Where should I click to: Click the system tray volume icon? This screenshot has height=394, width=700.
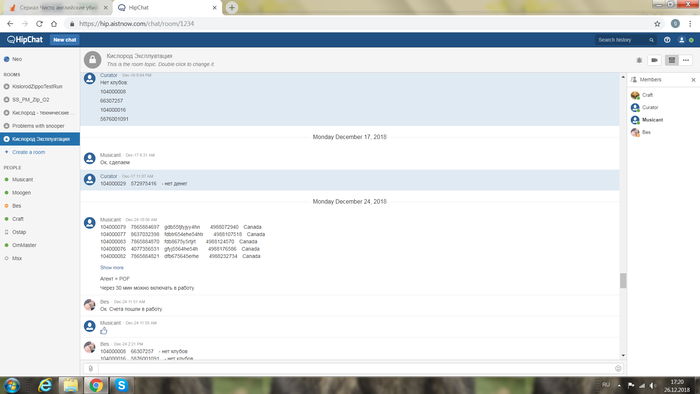coord(653,385)
